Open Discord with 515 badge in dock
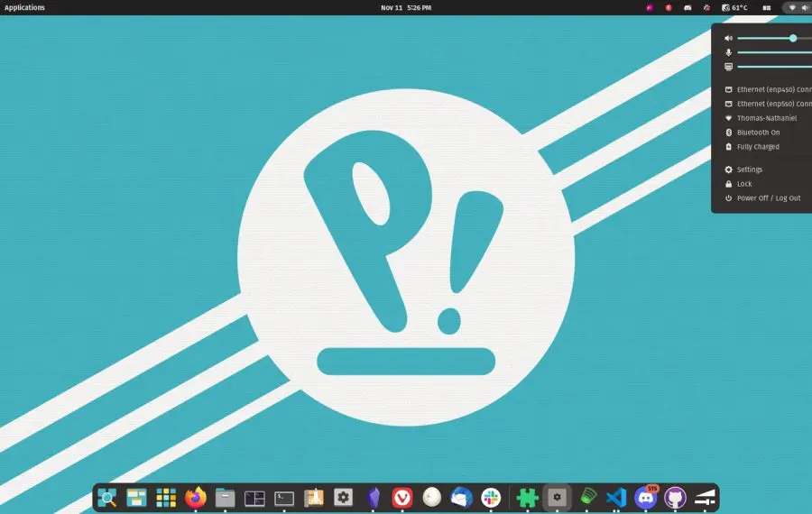 coord(646,498)
